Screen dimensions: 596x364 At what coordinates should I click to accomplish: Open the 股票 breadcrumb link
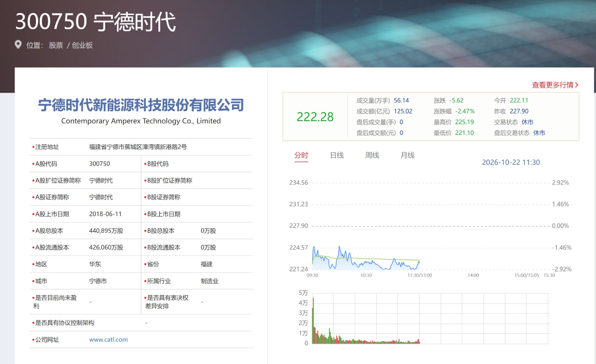56,45
